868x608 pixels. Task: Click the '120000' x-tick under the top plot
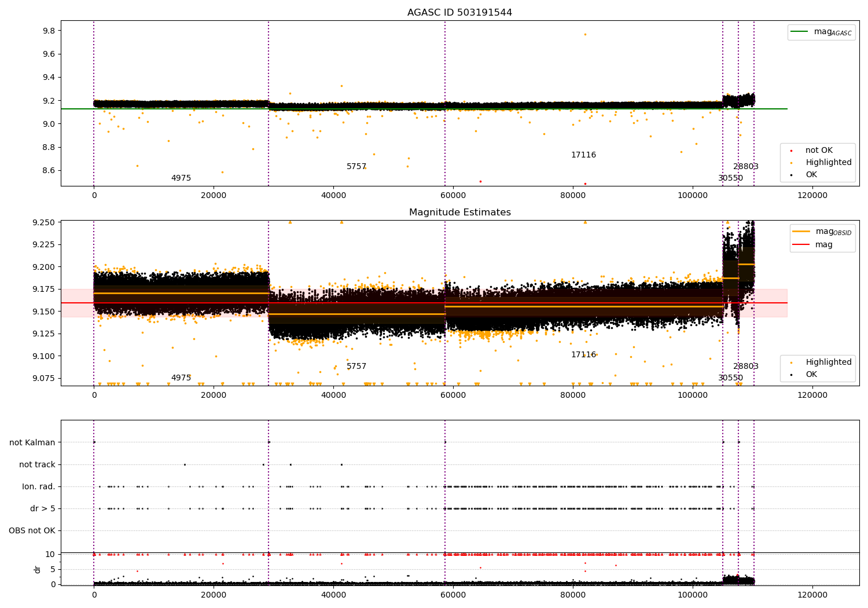[812, 196]
